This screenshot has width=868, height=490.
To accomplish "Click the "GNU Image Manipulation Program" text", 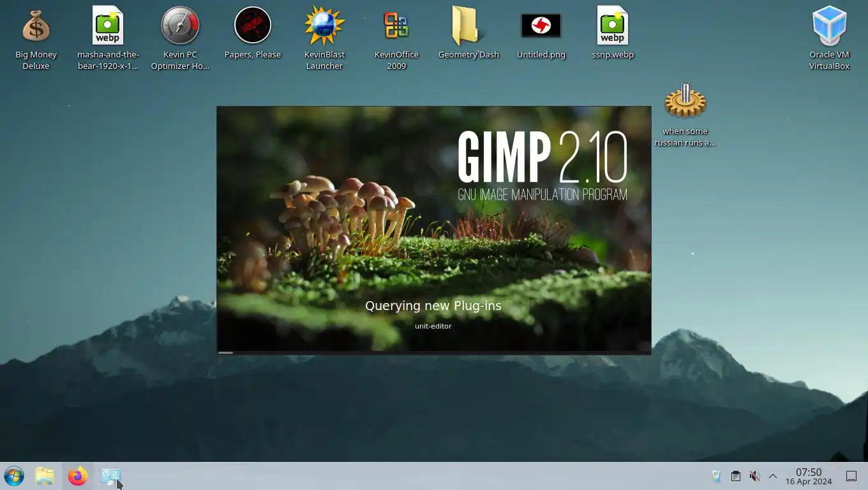I will pyautogui.click(x=542, y=195).
